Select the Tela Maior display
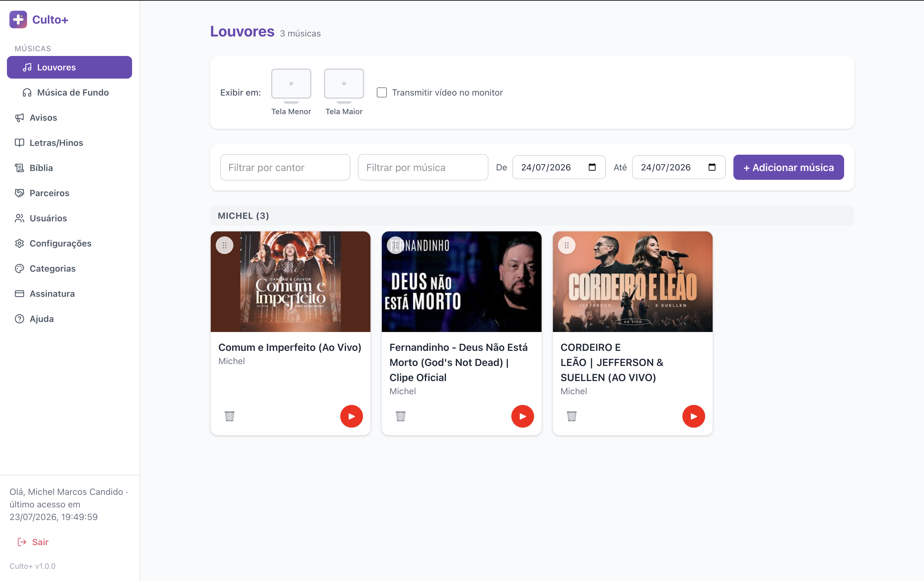This screenshot has height=581, width=924. 344,92
